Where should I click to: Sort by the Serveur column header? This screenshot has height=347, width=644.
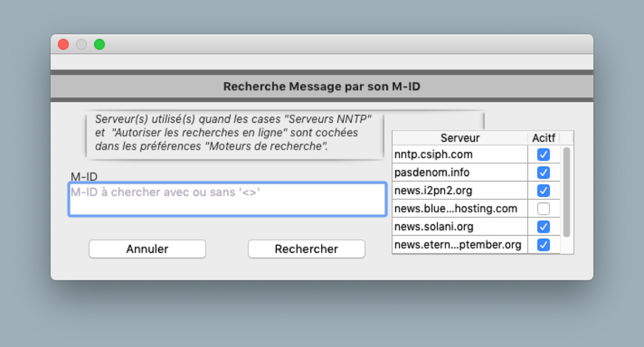(x=460, y=138)
